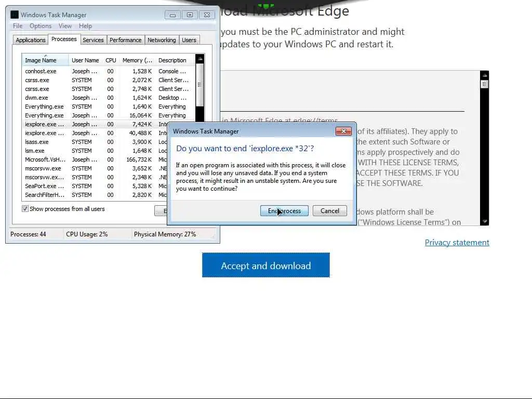This screenshot has height=399, width=532.
Task: Open the File menu in Task Manager
Action: [18, 26]
